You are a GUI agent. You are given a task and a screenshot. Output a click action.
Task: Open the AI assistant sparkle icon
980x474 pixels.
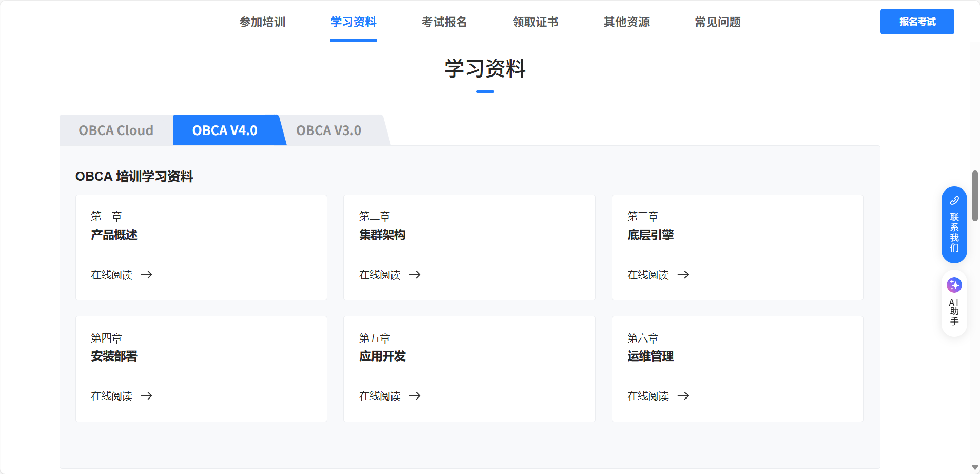tap(954, 285)
